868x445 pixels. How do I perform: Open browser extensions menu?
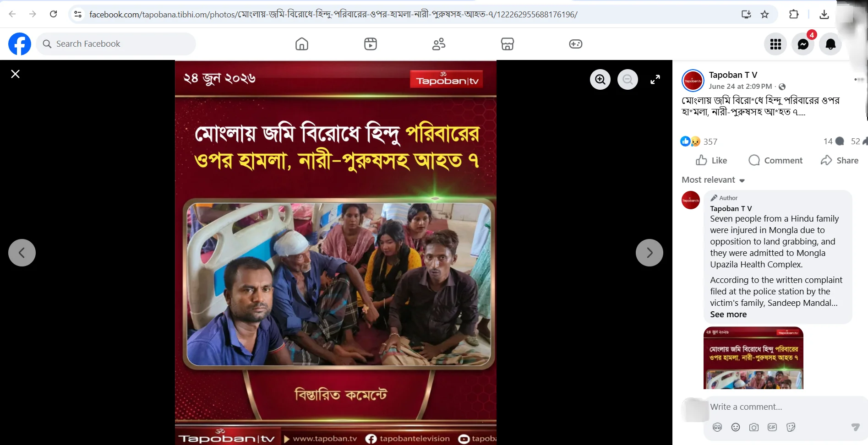tap(794, 14)
